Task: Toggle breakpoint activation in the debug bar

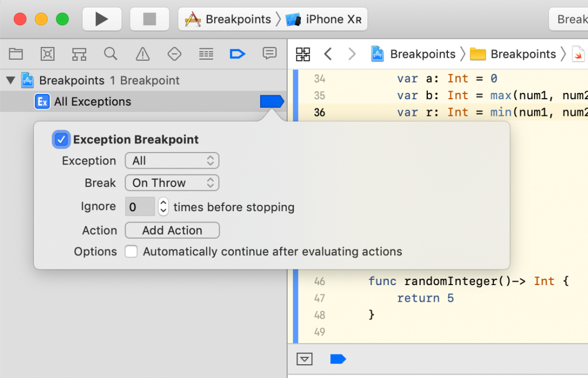Action: [338, 358]
